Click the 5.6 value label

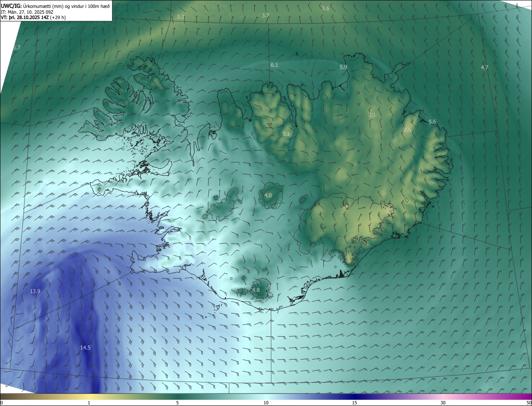click(x=432, y=122)
